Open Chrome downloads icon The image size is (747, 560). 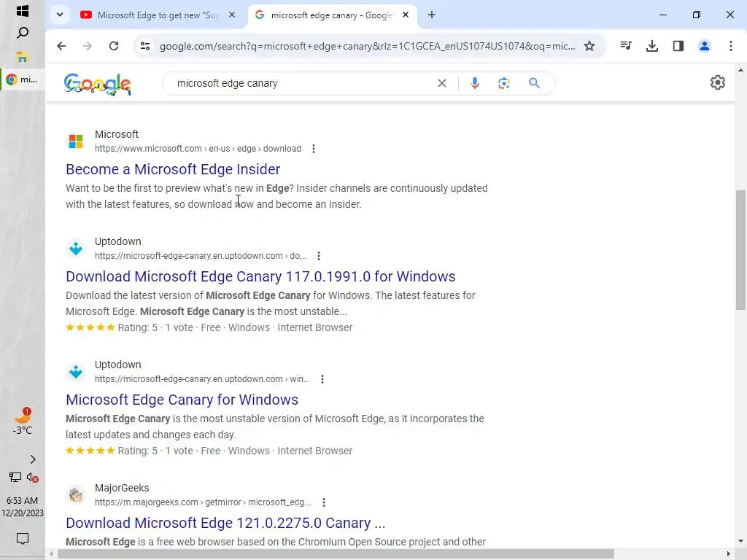652,46
